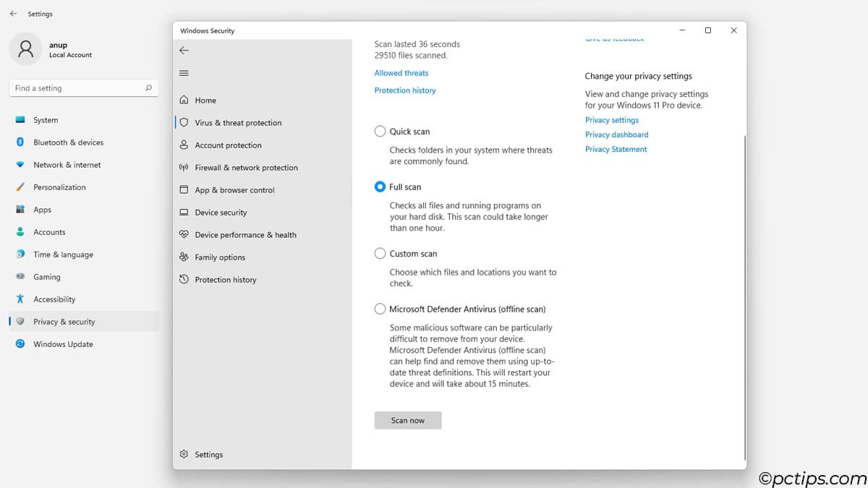Go to Account protection
This screenshot has height=488, width=868.
(228, 145)
